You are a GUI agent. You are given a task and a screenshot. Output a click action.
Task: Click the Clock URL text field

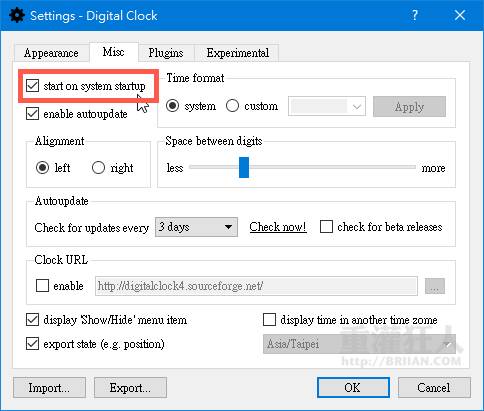click(x=256, y=286)
